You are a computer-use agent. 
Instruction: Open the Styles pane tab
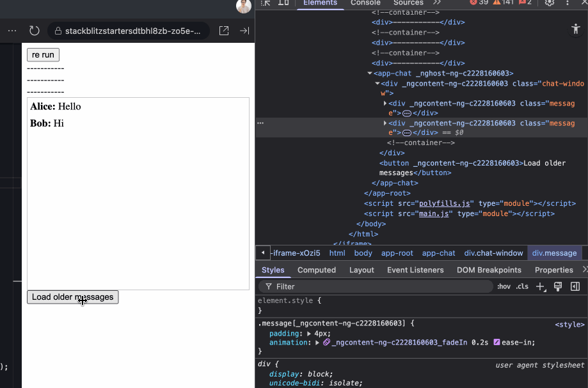273,270
